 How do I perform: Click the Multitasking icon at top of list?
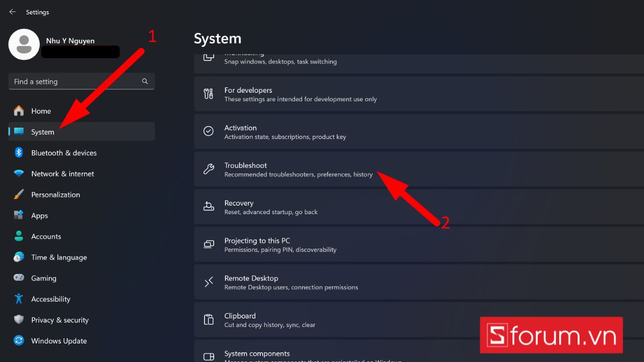(209, 56)
